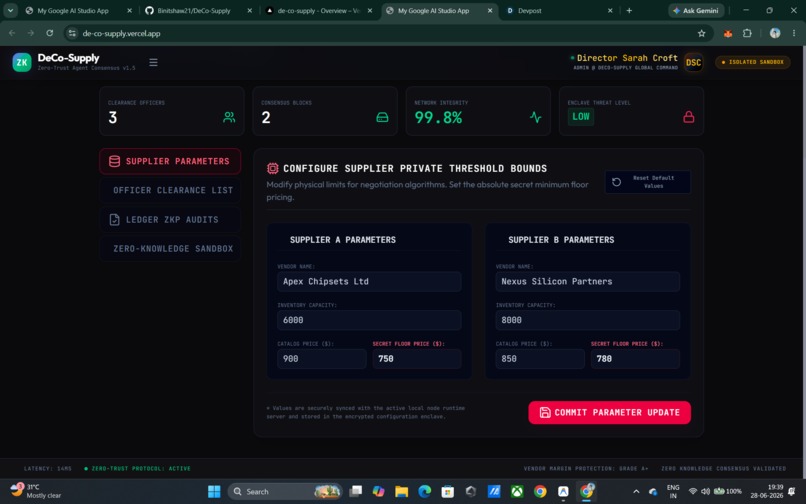Open the Zero-Knowledge Sandbox section
806x504 pixels.
[170, 249]
